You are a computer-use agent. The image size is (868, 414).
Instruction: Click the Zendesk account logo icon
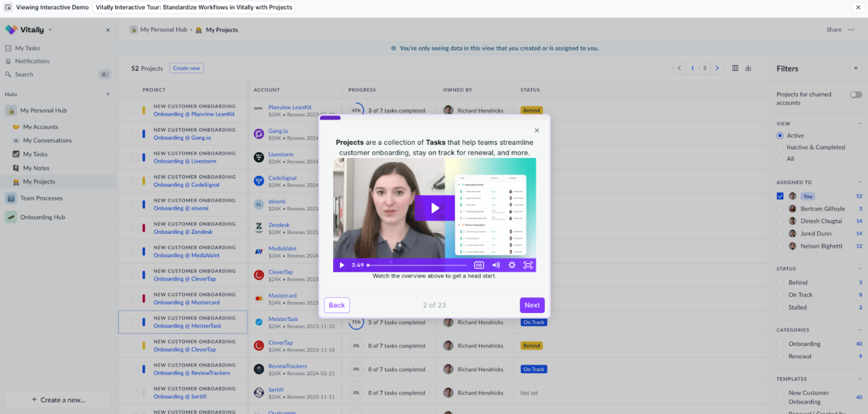click(259, 228)
